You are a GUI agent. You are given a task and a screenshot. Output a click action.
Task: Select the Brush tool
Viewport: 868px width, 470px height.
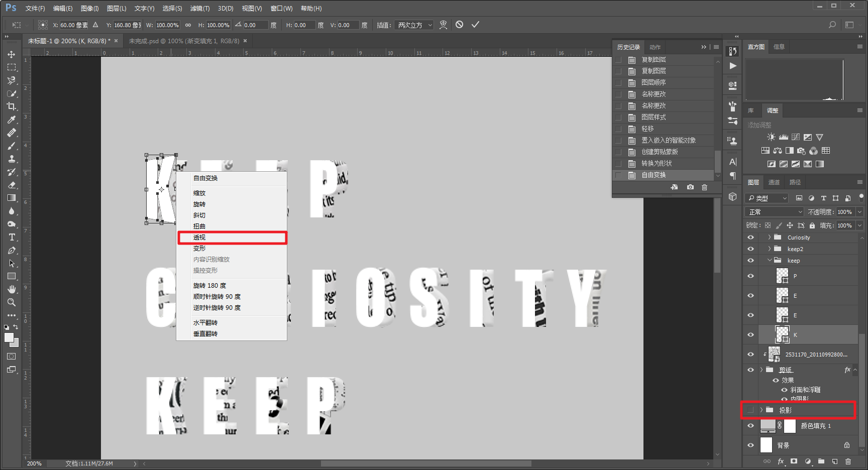(x=11, y=146)
